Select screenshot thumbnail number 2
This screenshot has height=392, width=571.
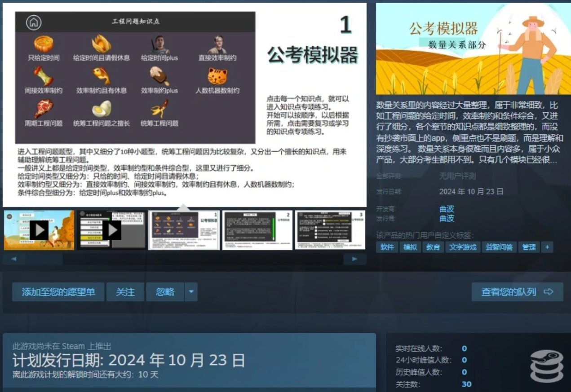pos(257,230)
